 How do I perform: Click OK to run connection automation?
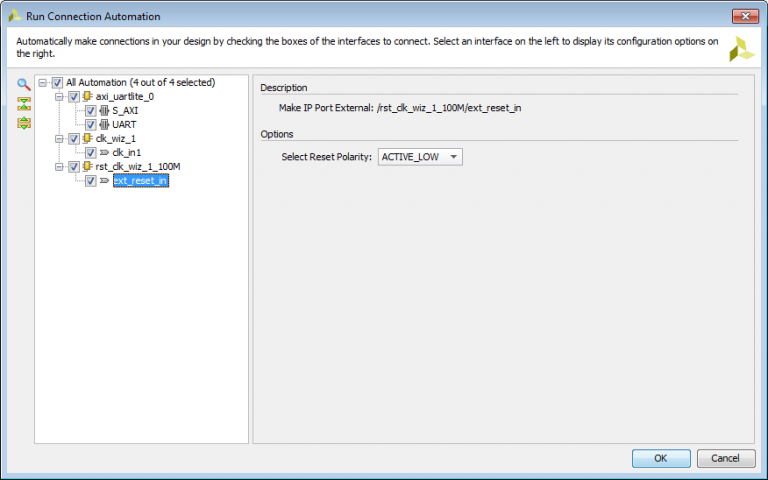661,458
